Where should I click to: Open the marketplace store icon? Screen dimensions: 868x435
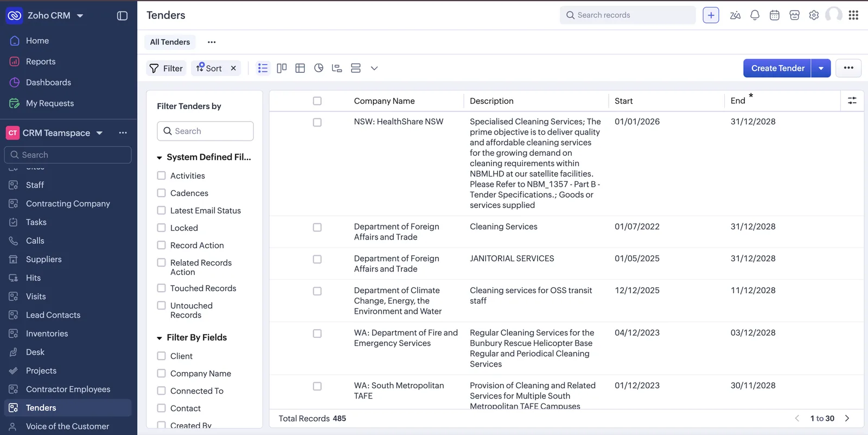click(794, 15)
